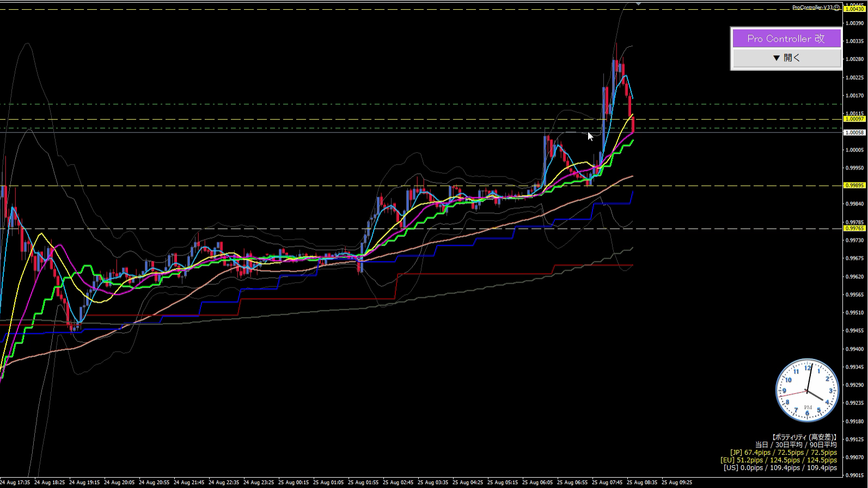868x488 pixels.
Task: Click the 【ボラティリティ (高安差)】 heading text
Action: [x=804, y=437]
